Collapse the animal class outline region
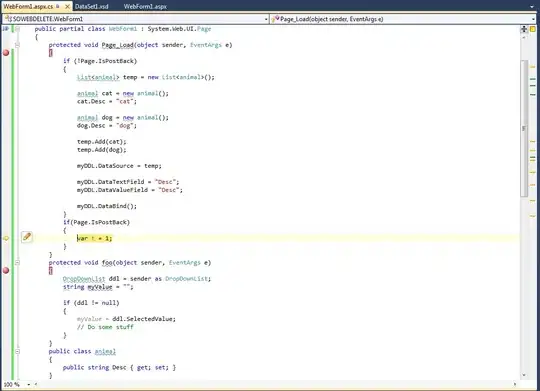The image size is (540, 391). coord(17,351)
